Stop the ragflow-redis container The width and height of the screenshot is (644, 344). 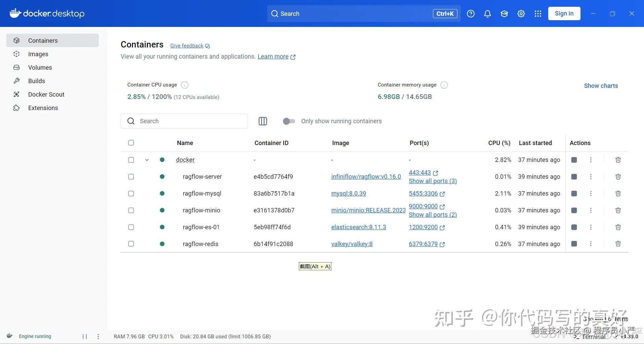coord(574,244)
